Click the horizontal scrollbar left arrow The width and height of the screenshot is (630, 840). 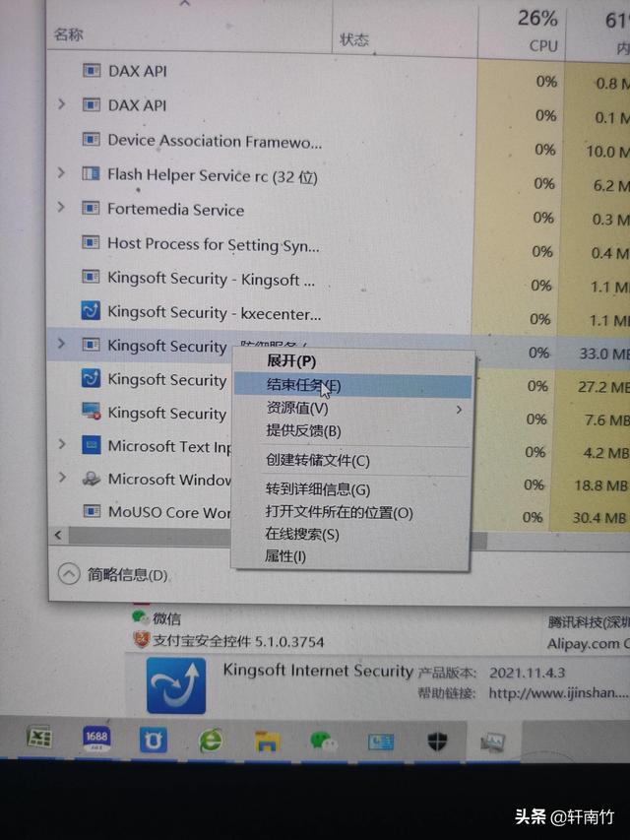(58, 535)
